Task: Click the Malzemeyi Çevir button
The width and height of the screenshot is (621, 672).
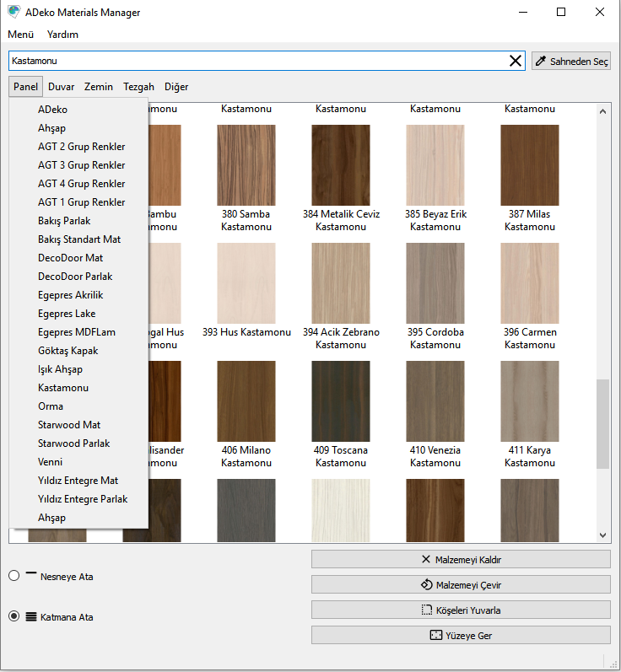Action: click(x=461, y=584)
